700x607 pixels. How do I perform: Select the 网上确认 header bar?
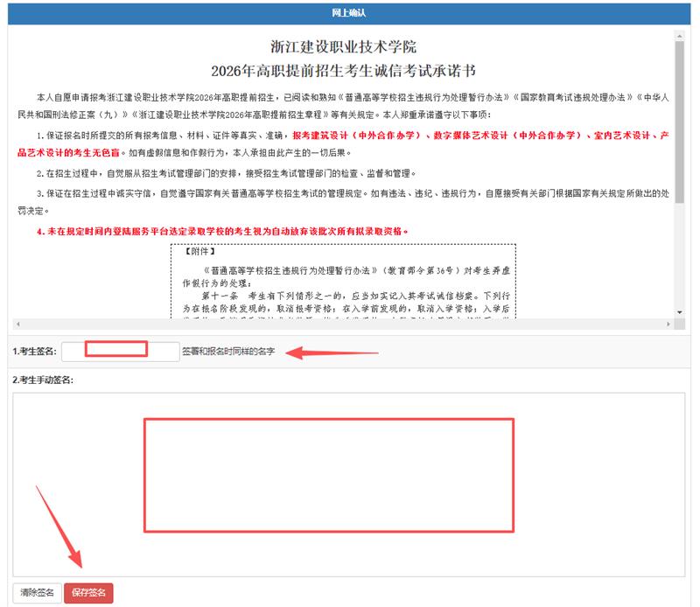[x=349, y=13]
